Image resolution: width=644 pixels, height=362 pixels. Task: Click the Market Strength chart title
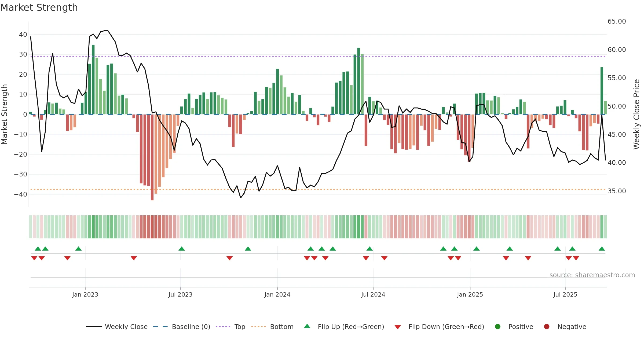point(39,8)
